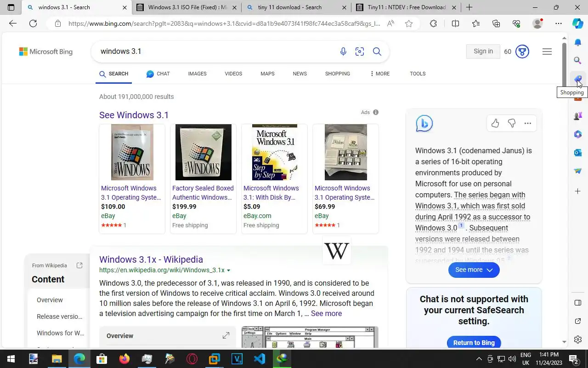The image size is (588, 368).
Task: Switch to Tiny11 NTDEV browser tab
Action: 407,7
